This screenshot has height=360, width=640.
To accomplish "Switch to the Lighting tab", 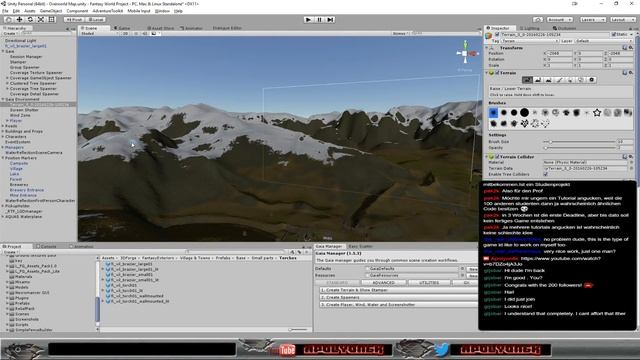I will pos(529,28).
